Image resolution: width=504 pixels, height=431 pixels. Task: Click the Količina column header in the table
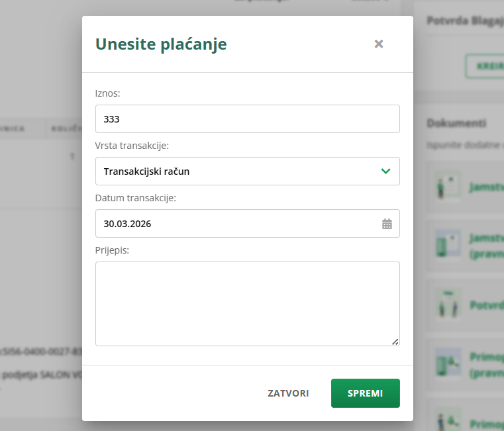tap(66, 128)
